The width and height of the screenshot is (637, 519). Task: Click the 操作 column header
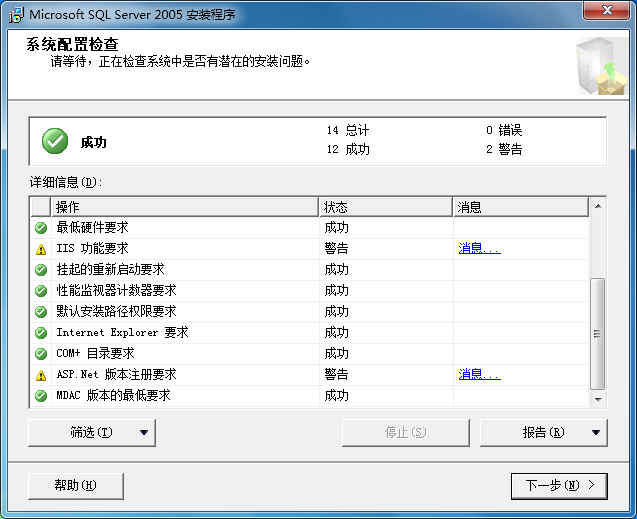185,207
